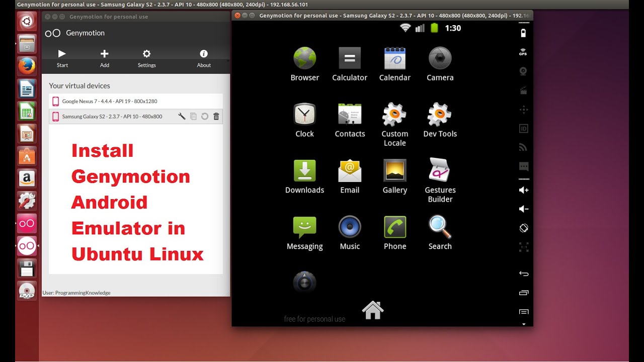
Task: Click clone icon for Samsung Galaxy S2
Action: click(x=193, y=117)
